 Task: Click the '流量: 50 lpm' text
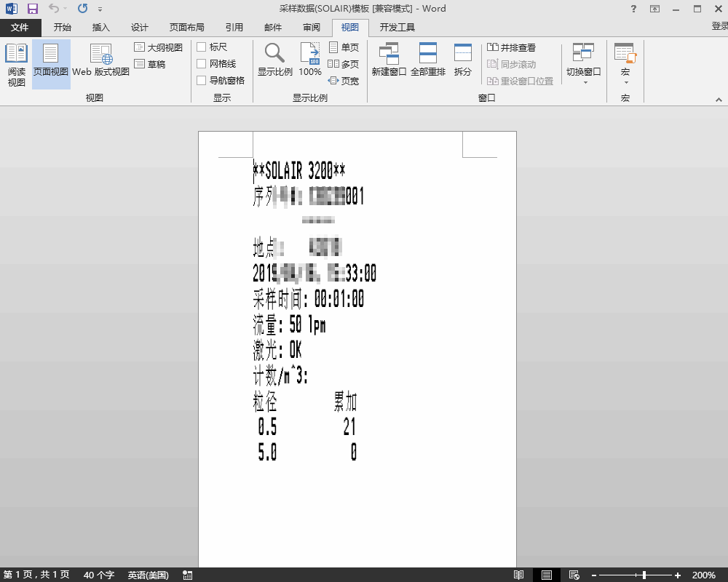(x=289, y=324)
